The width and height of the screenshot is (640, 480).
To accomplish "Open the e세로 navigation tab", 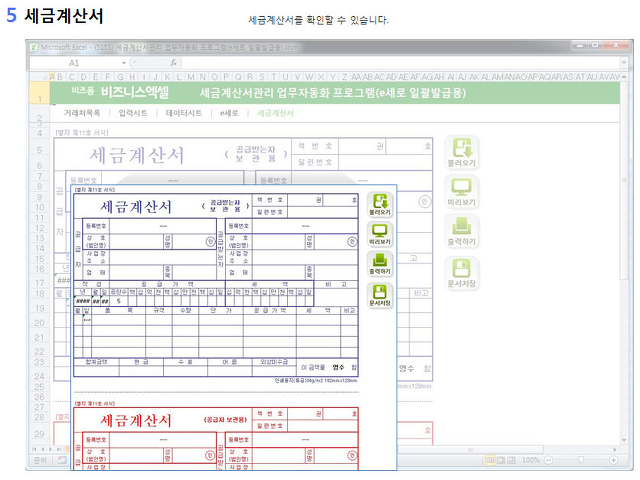I will tap(229, 113).
